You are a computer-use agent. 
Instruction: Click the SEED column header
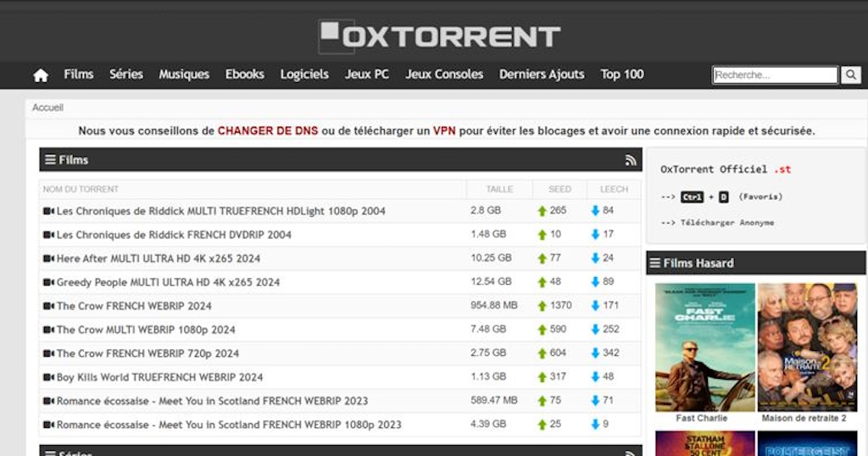click(x=559, y=189)
